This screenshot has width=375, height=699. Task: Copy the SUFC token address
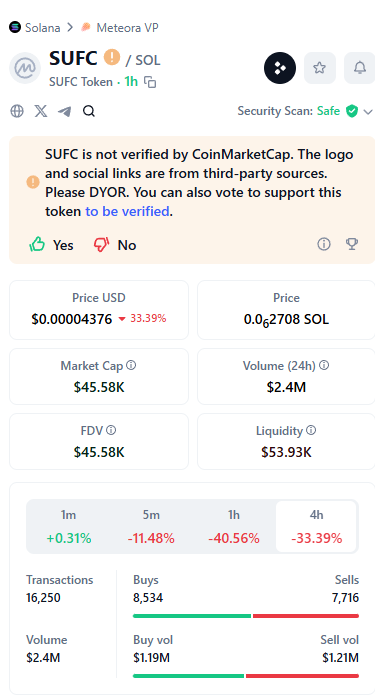click(150, 82)
